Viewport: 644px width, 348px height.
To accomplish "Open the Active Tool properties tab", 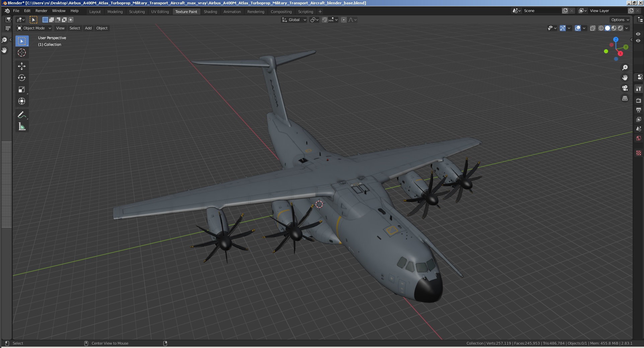I will (639, 89).
